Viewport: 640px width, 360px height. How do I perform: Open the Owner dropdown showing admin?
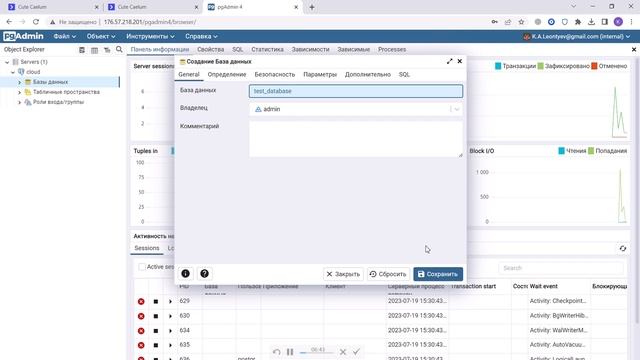(356, 109)
